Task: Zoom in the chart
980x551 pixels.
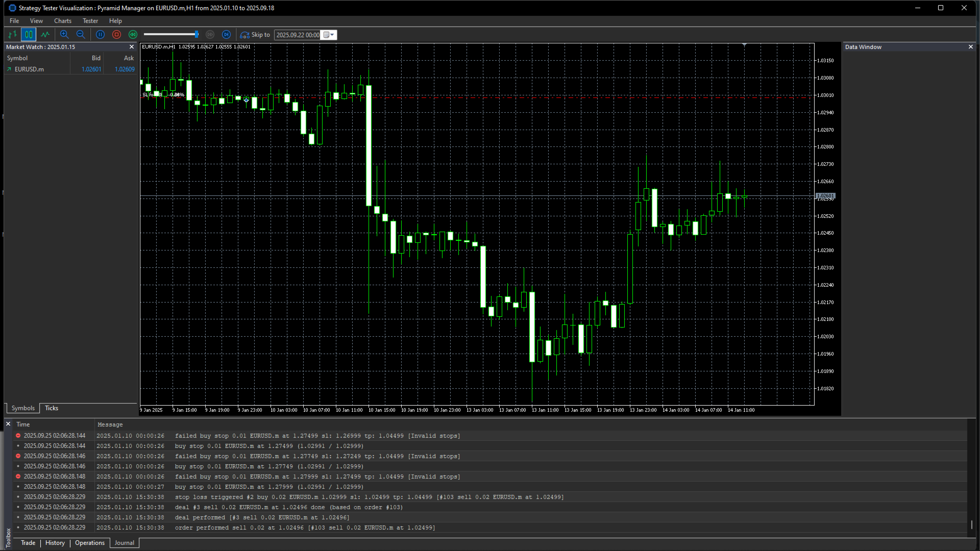Action: [x=64, y=35]
